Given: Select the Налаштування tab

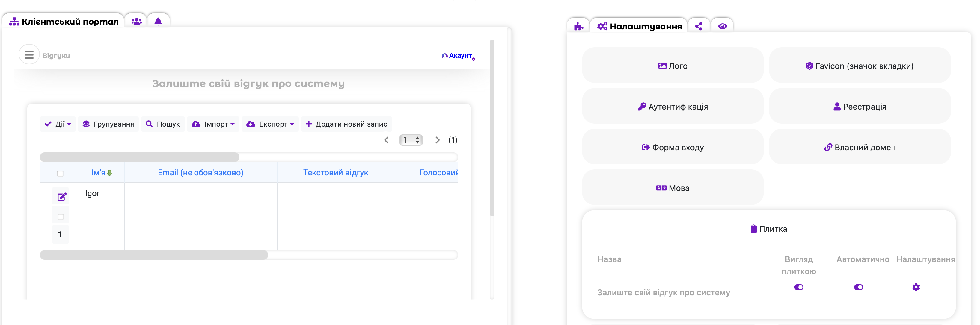Looking at the screenshot, I should tap(640, 26).
